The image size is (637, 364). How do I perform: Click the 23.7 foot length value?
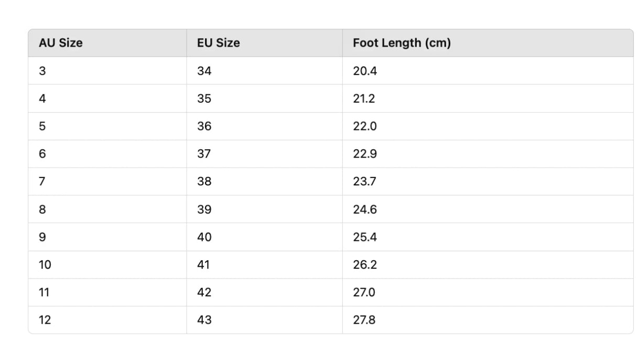[365, 182]
